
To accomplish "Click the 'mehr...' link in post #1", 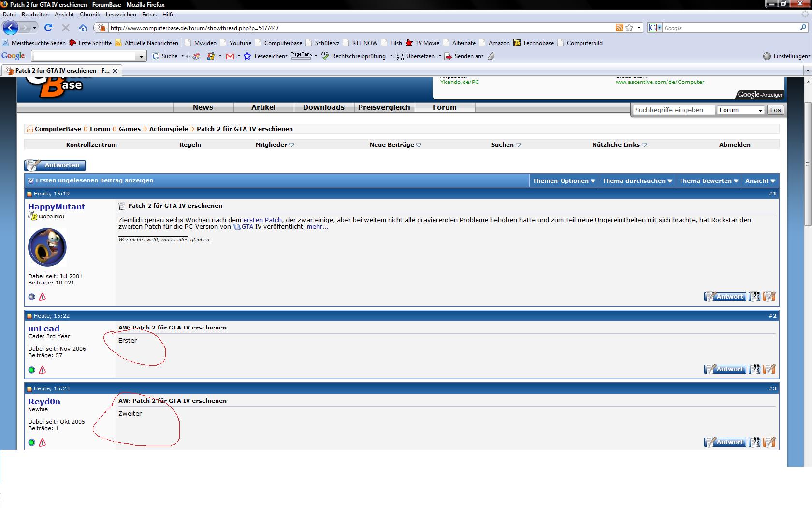I will pyautogui.click(x=317, y=226).
